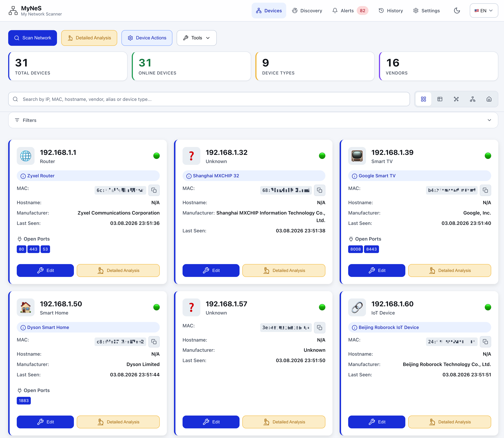Click the chain link icon of 192.168.1.60

(x=357, y=307)
